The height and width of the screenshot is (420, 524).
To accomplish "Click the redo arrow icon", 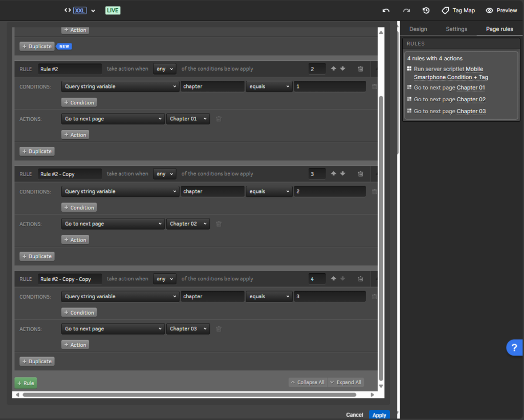I will [406, 10].
